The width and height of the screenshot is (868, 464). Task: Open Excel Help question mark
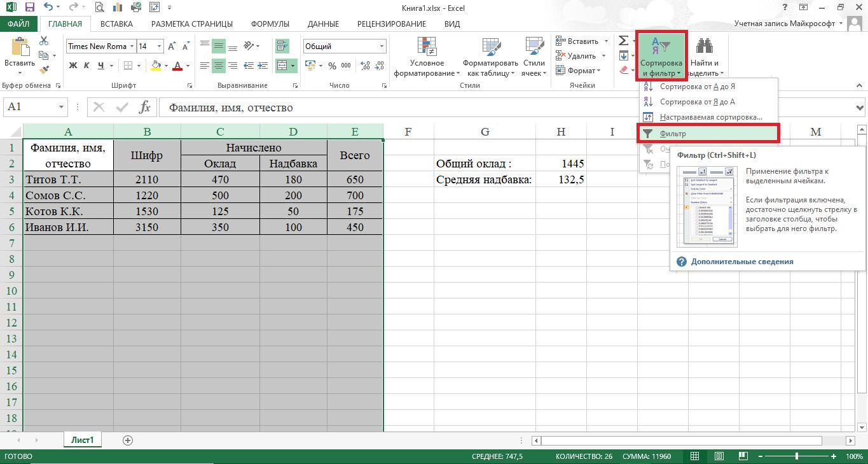coord(786,8)
